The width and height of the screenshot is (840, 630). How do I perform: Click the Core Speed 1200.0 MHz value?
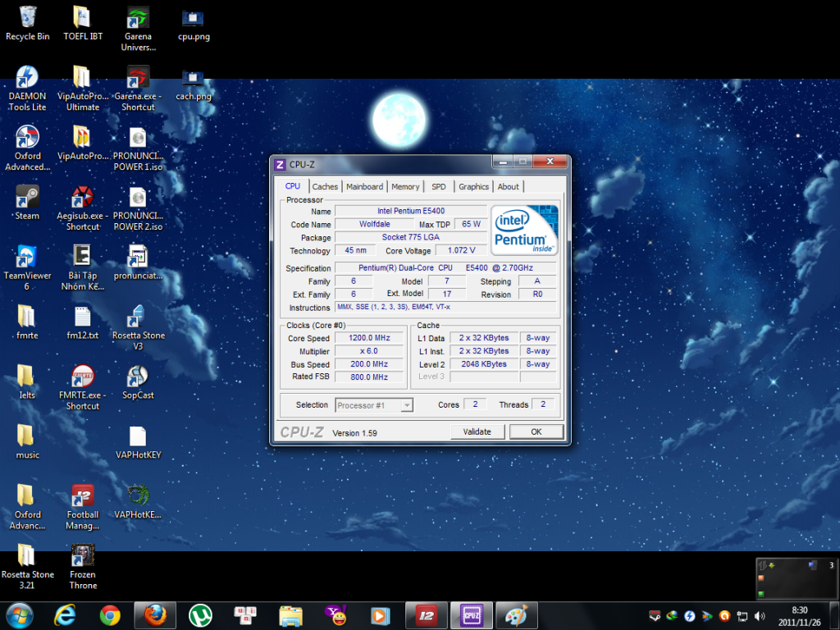point(369,338)
